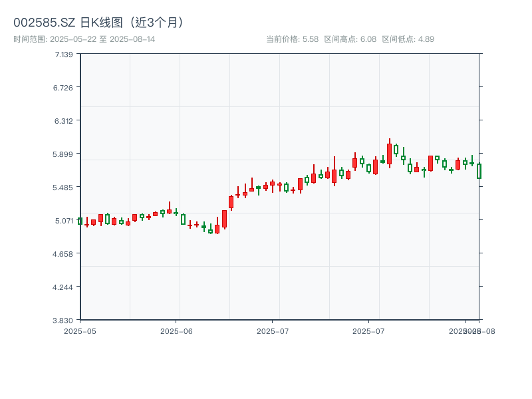Click the 时间范围 date range text
Image resolution: width=532 pixels, height=399 pixels.
pyautogui.click(x=84, y=39)
